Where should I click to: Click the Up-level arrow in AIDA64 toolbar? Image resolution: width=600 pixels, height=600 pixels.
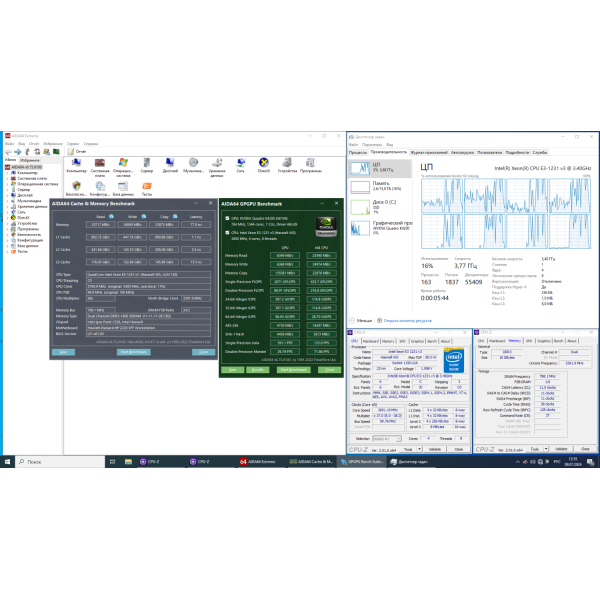click(x=28, y=152)
